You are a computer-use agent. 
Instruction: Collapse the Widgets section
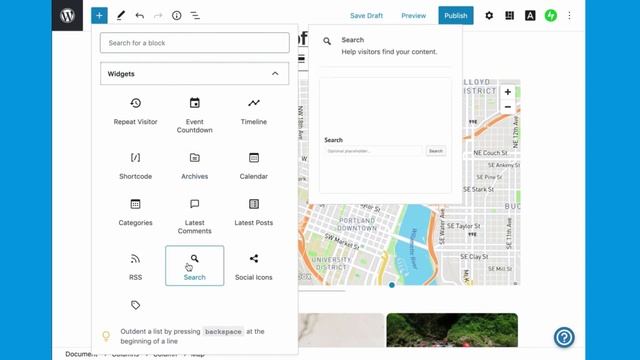click(x=195, y=73)
